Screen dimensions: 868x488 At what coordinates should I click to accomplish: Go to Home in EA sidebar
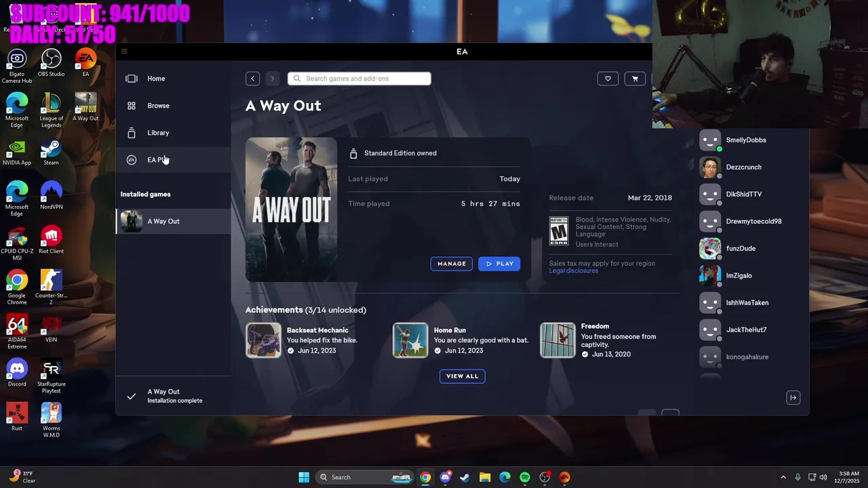tap(174, 79)
